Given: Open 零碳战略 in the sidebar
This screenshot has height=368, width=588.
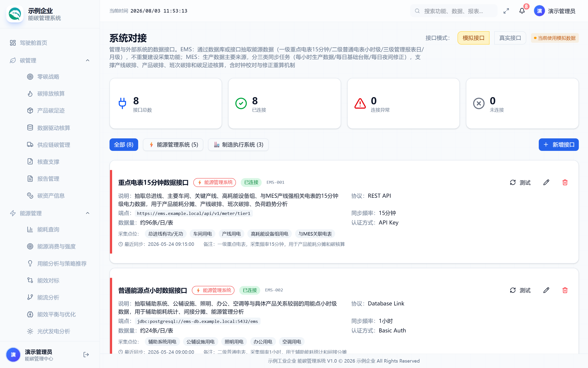Looking at the screenshot, I should (48, 77).
